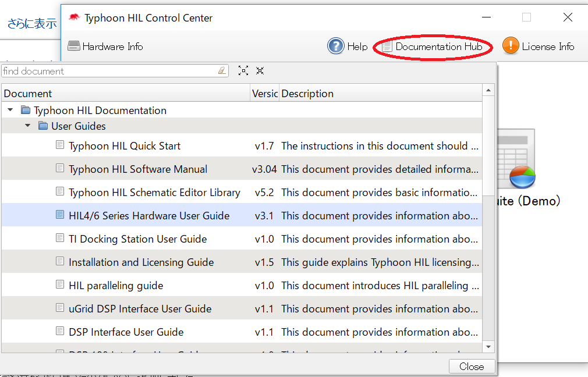Click the Close button of the documentation panel
The height and width of the screenshot is (377, 588).
[472, 367]
